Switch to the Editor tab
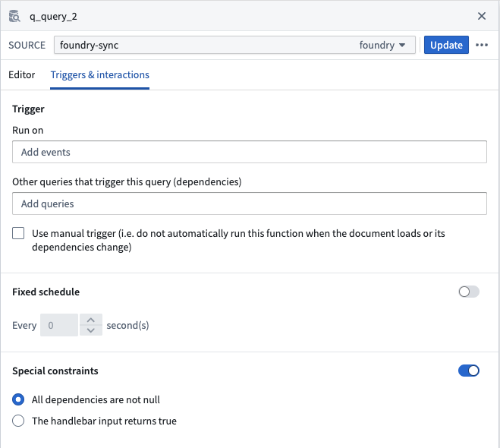500x448 pixels. 22,74
